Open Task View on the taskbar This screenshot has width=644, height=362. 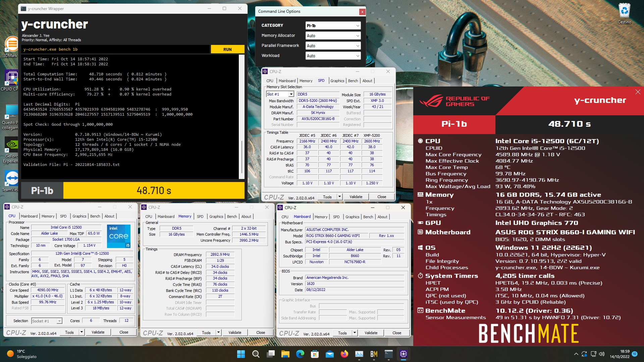[x=270, y=354]
